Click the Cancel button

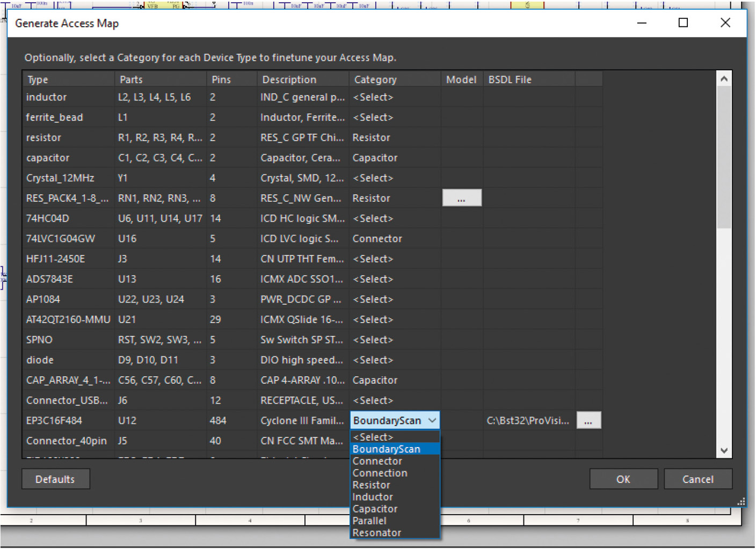[697, 479]
